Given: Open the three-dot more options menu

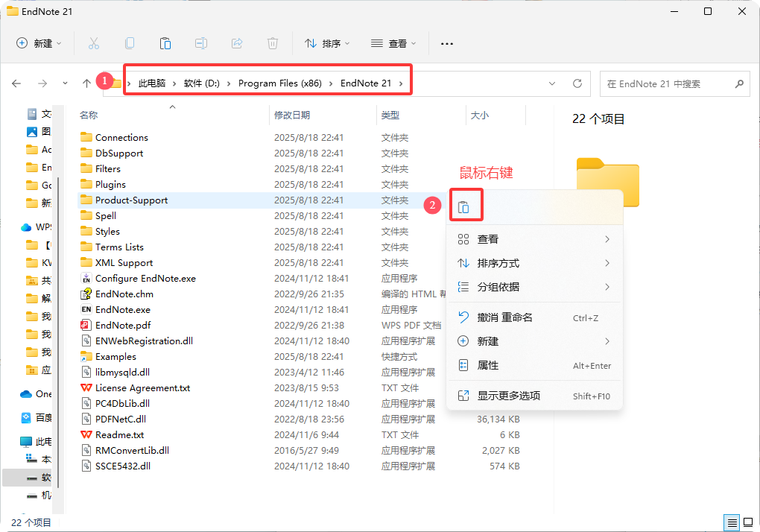Looking at the screenshot, I should [447, 44].
